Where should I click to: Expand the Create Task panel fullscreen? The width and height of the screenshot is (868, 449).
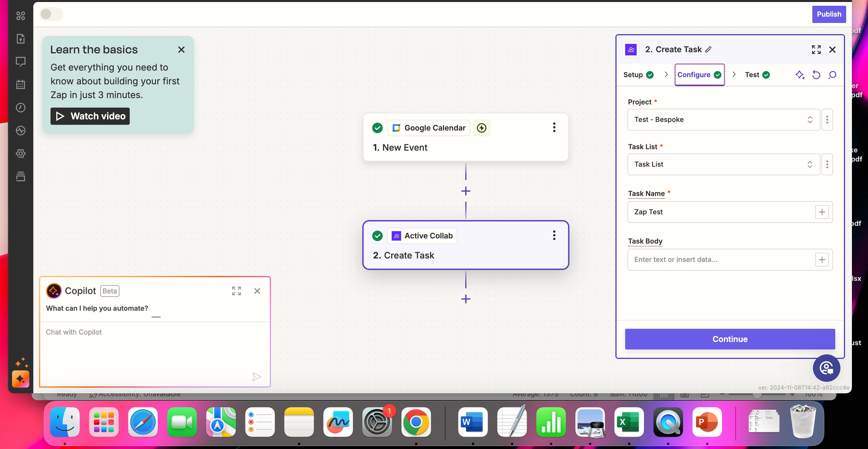[816, 50]
